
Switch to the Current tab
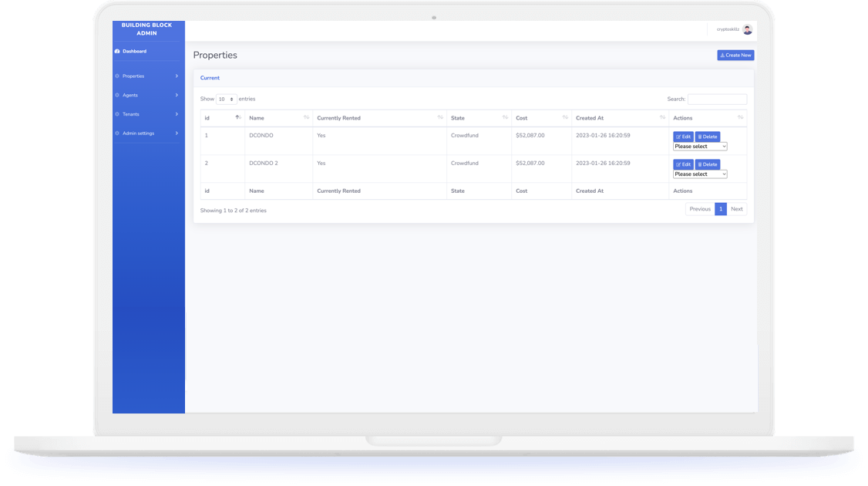[210, 78]
